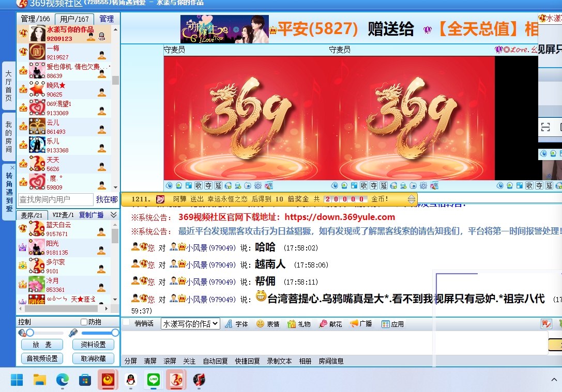
Task: Click the 取消收藏 button
Action: pos(93,358)
